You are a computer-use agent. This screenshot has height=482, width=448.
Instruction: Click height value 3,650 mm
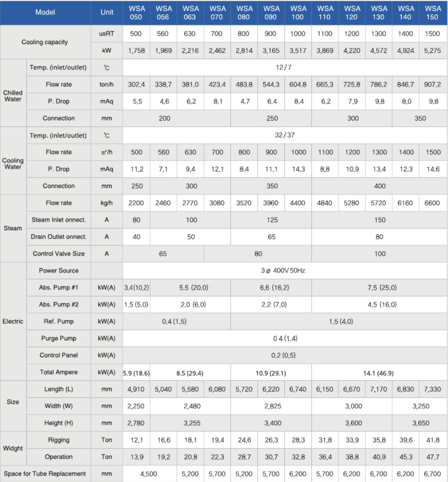coord(420,423)
